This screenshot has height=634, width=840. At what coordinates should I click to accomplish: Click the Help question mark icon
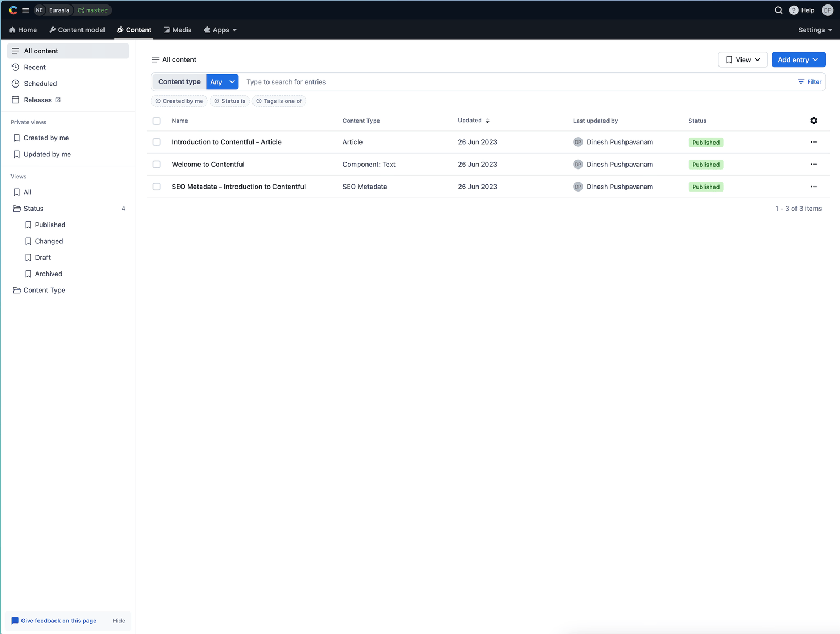coord(794,10)
